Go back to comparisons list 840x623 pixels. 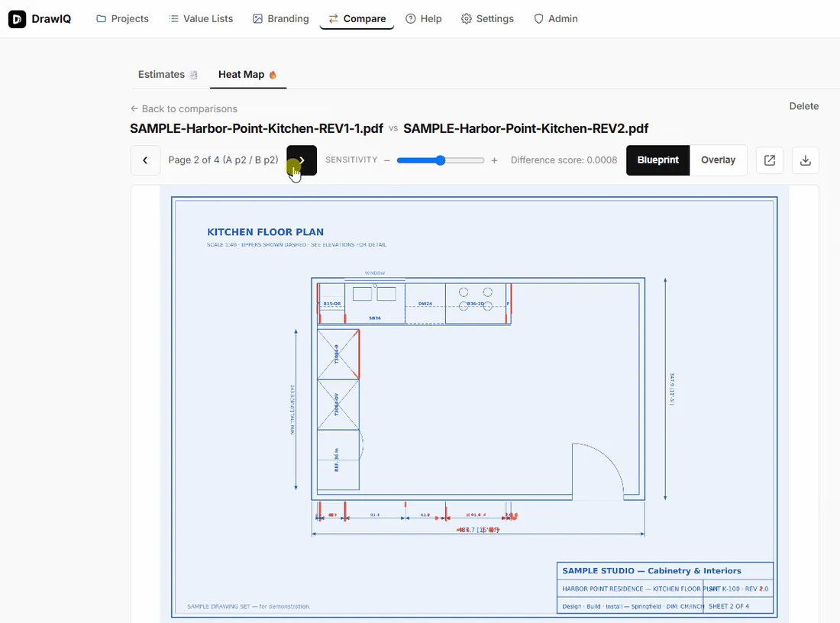coord(184,108)
